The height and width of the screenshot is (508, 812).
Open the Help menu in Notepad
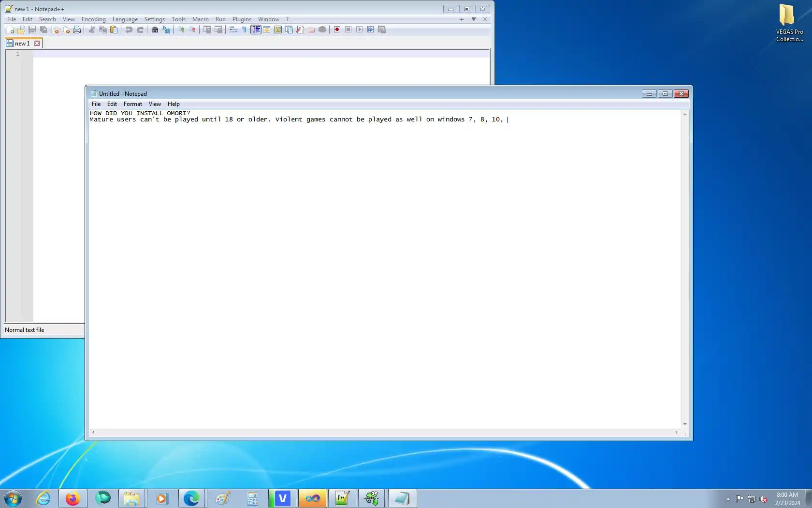click(174, 104)
